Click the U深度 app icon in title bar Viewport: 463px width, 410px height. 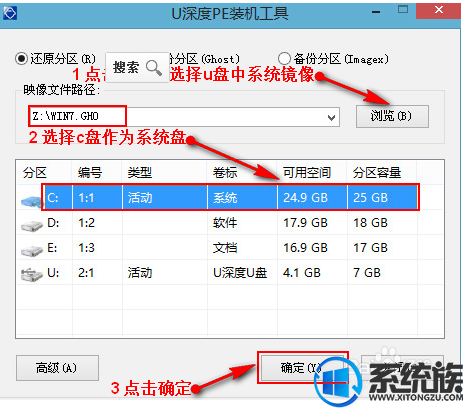click(x=9, y=14)
